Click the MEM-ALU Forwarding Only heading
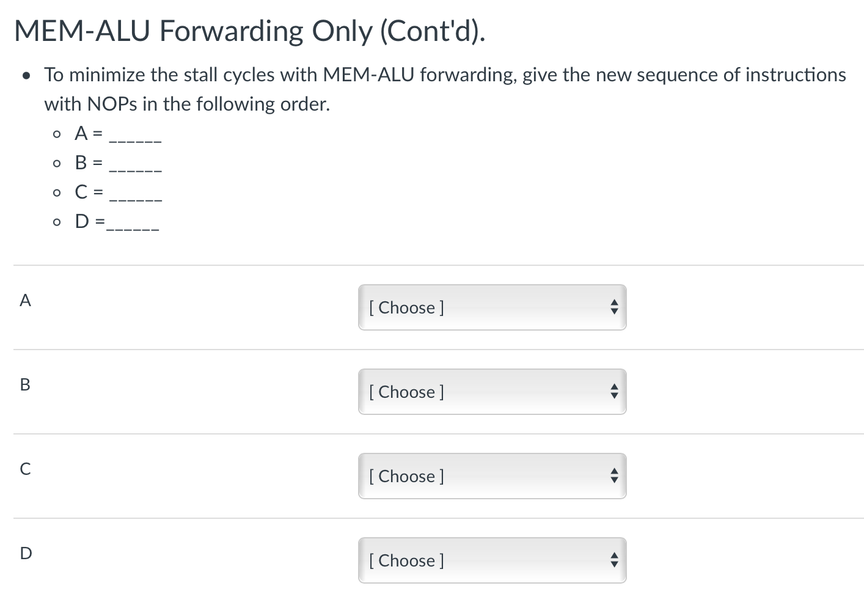The image size is (864, 616). (x=250, y=31)
